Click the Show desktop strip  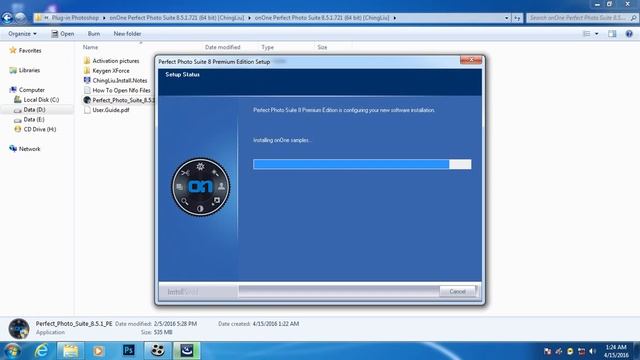pyautogui.click(x=637, y=351)
